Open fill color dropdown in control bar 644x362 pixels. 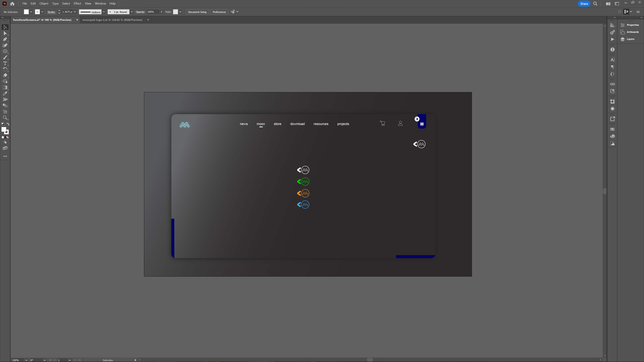click(x=31, y=12)
